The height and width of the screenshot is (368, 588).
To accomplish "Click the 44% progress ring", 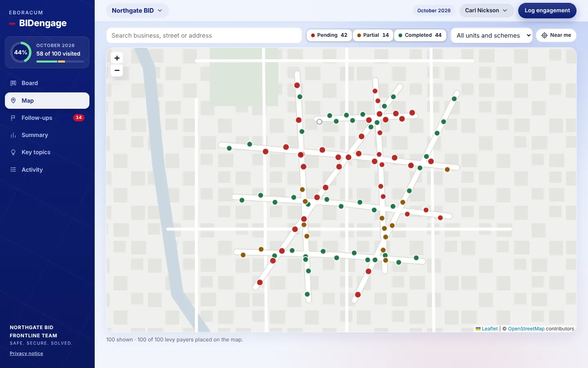I will [x=20, y=52].
